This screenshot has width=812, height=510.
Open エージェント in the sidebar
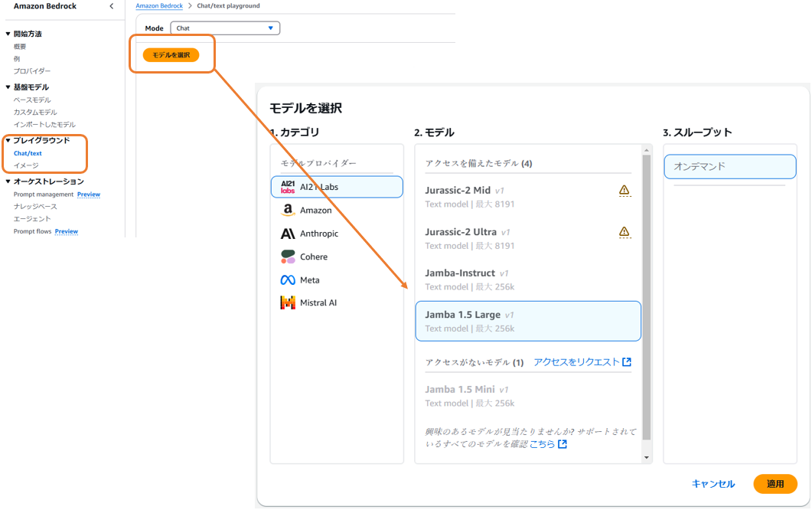pyautogui.click(x=32, y=219)
